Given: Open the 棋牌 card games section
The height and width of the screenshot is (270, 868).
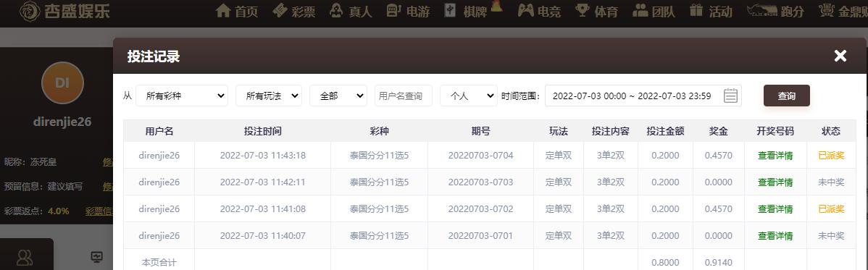Looking at the screenshot, I should coord(466,11).
